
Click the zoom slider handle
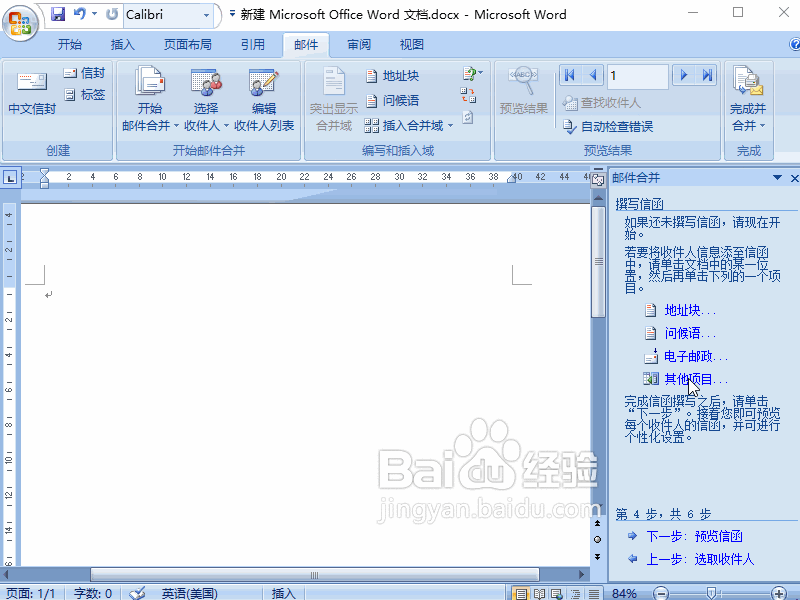tap(711, 593)
